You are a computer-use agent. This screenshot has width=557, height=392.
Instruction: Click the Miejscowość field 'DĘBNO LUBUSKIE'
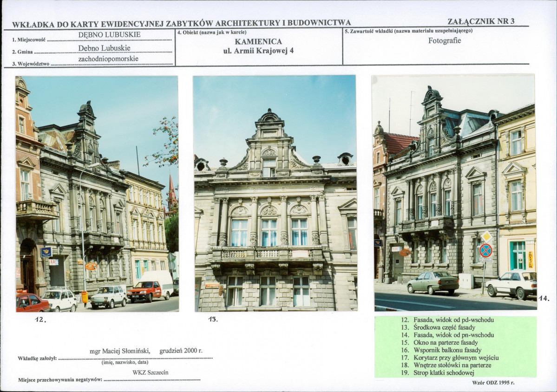(110, 34)
